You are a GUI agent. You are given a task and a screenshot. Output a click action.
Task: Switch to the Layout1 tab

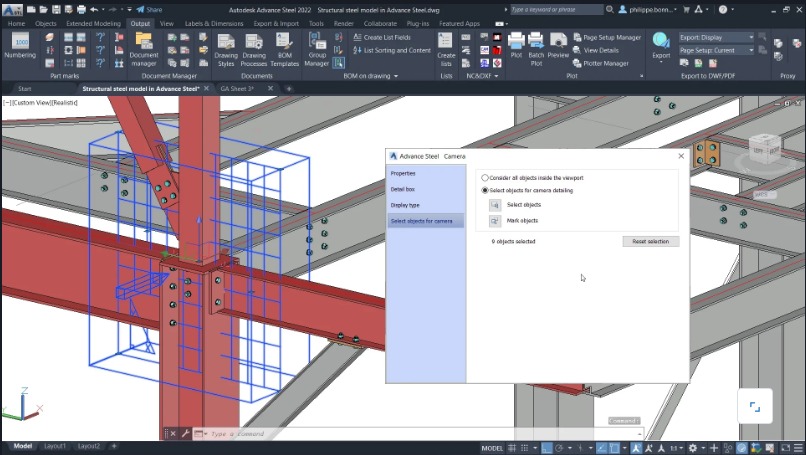pyautogui.click(x=54, y=446)
